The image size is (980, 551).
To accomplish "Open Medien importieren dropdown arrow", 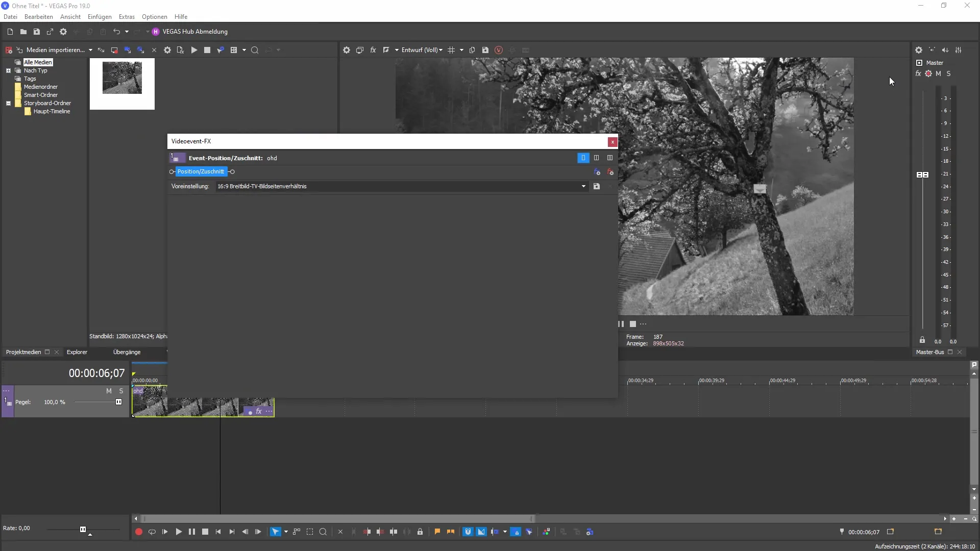I will click(x=90, y=50).
